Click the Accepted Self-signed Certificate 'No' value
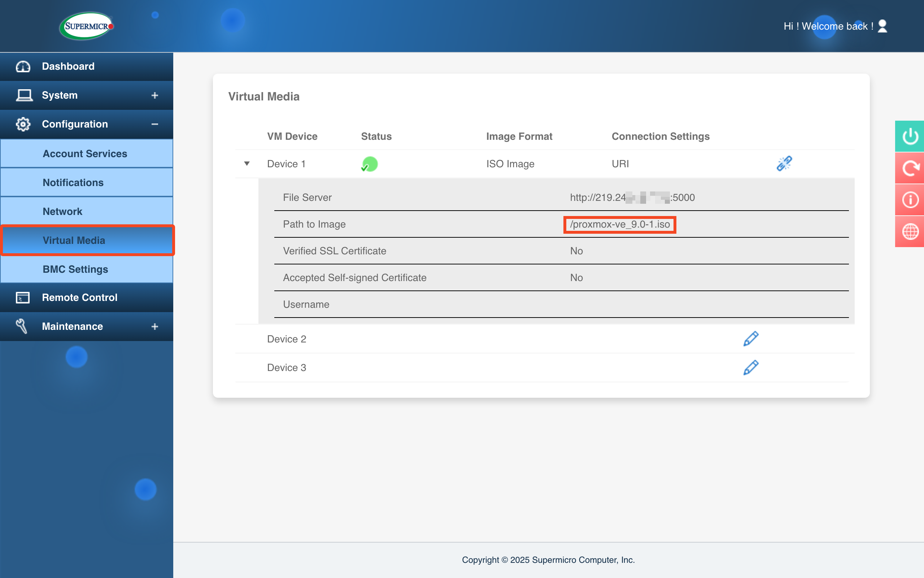Viewport: 924px width, 578px height. (576, 278)
